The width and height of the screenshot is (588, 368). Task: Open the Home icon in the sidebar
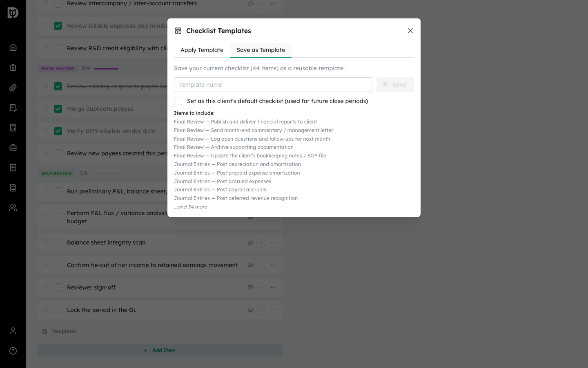(x=13, y=47)
